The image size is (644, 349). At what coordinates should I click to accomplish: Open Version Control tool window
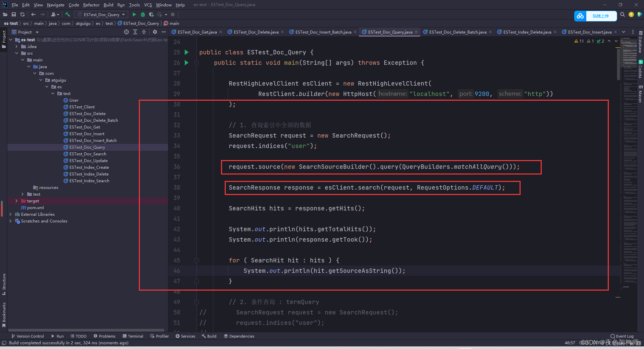pyautogui.click(x=28, y=336)
